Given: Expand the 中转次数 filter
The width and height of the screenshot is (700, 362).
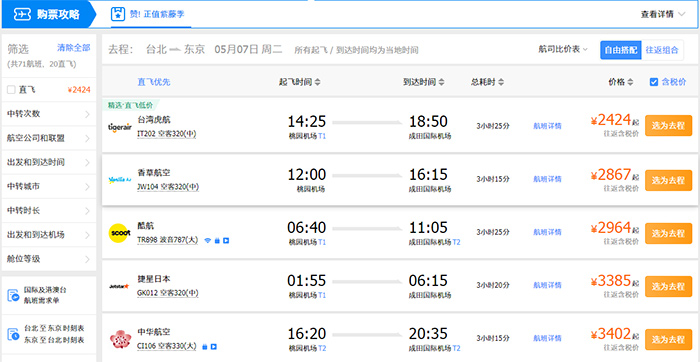Looking at the screenshot, I should coord(49,114).
